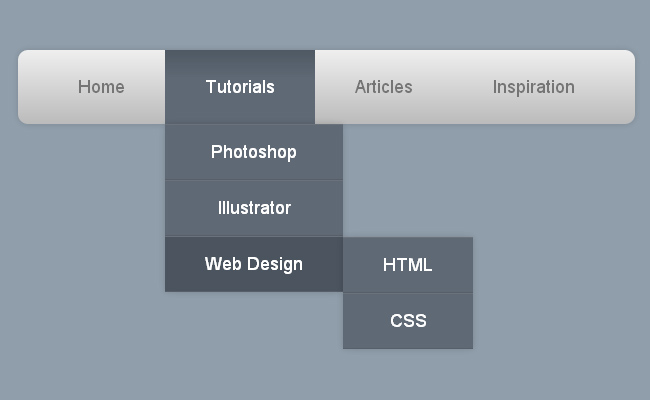Viewport: 650px width, 400px height.
Task: Choose Photoshop from the Tutorials submenu
Action: click(254, 152)
